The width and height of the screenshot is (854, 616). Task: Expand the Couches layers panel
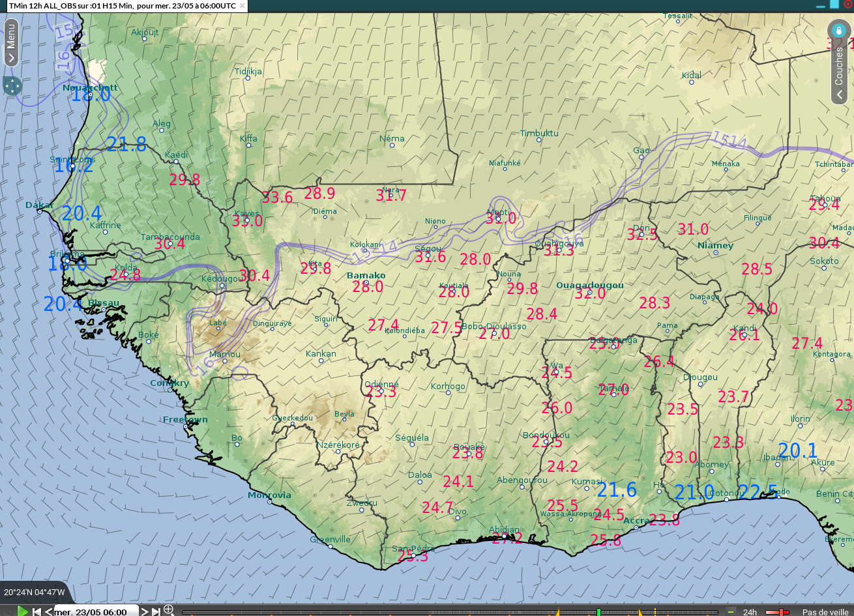[840, 95]
